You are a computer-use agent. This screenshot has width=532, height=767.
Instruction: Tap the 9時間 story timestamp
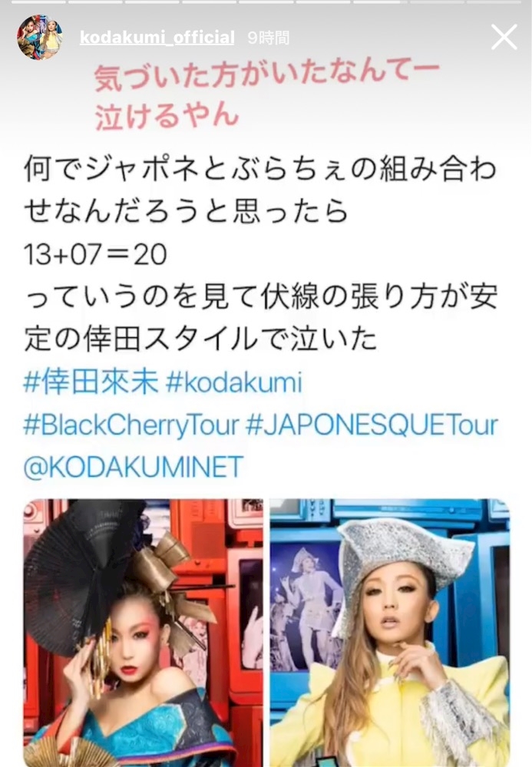coord(269,37)
